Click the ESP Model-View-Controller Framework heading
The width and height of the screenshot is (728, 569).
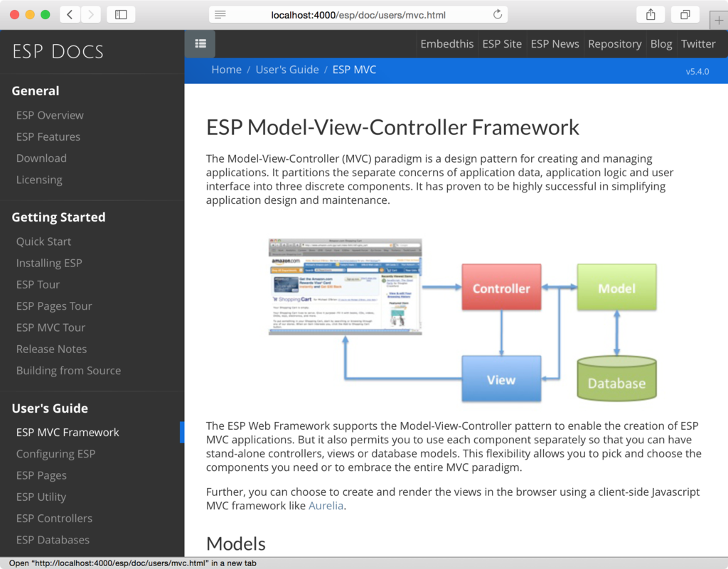[x=392, y=128]
